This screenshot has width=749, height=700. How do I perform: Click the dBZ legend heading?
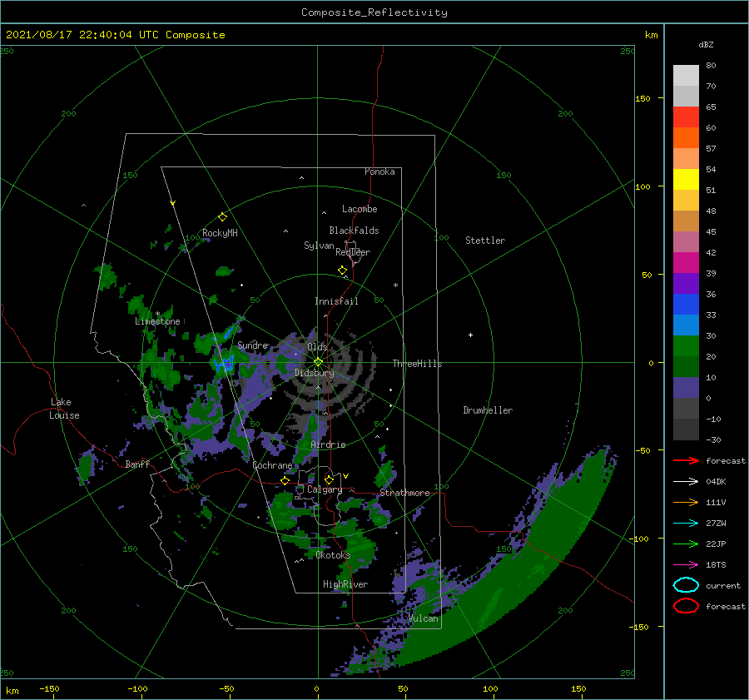(706, 45)
